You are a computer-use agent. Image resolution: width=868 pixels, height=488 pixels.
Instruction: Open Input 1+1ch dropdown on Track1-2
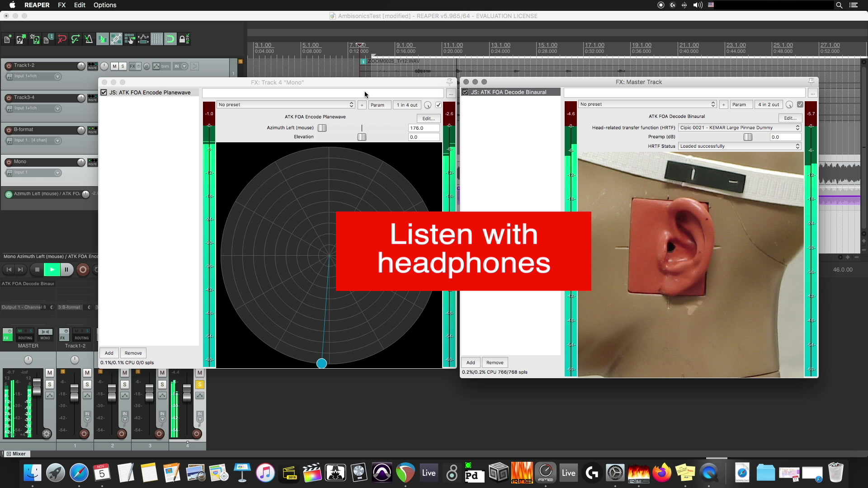pyautogui.click(x=57, y=77)
